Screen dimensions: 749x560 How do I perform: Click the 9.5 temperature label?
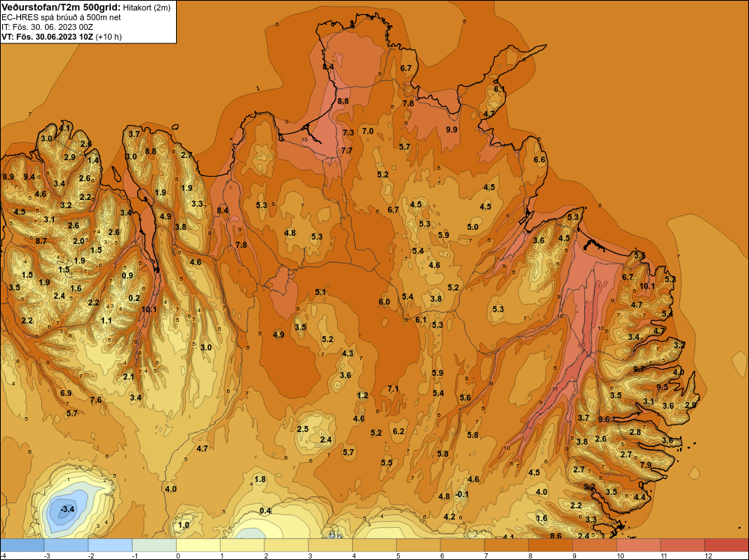pos(662,387)
